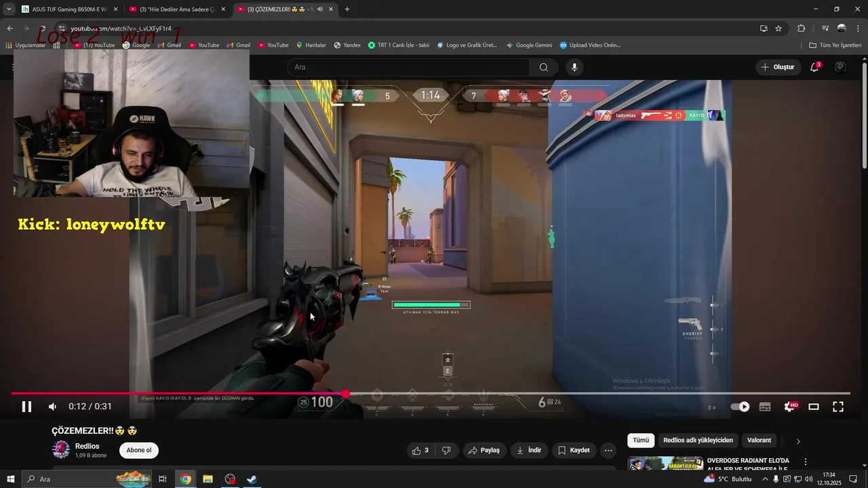Enter fullscreen mode in the player
The height and width of the screenshot is (488, 868).
838,407
